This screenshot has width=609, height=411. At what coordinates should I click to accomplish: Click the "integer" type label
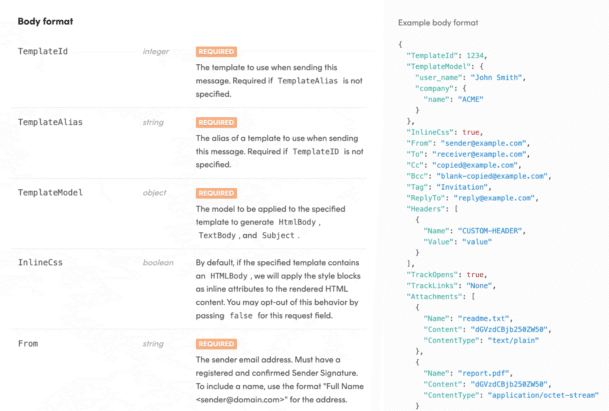[155, 50]
